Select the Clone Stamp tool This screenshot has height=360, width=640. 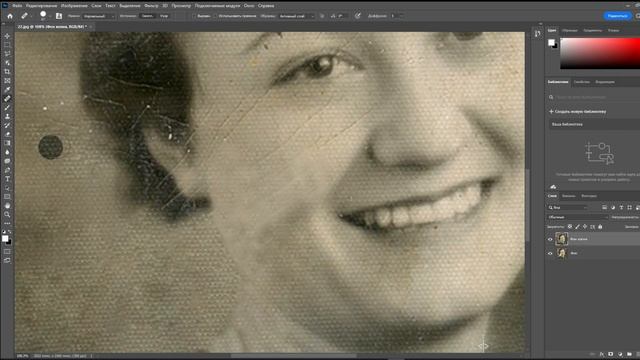coord(7,116)
